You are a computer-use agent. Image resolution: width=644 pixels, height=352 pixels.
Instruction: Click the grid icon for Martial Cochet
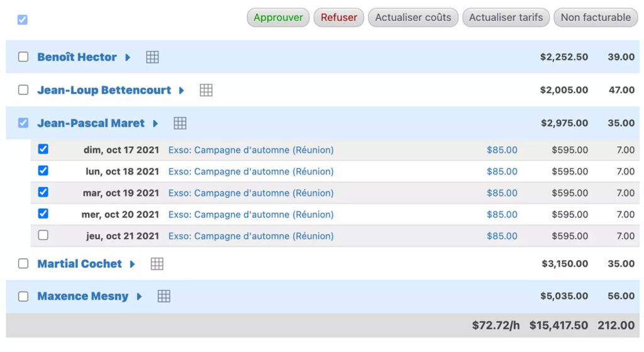click(157, 264)
